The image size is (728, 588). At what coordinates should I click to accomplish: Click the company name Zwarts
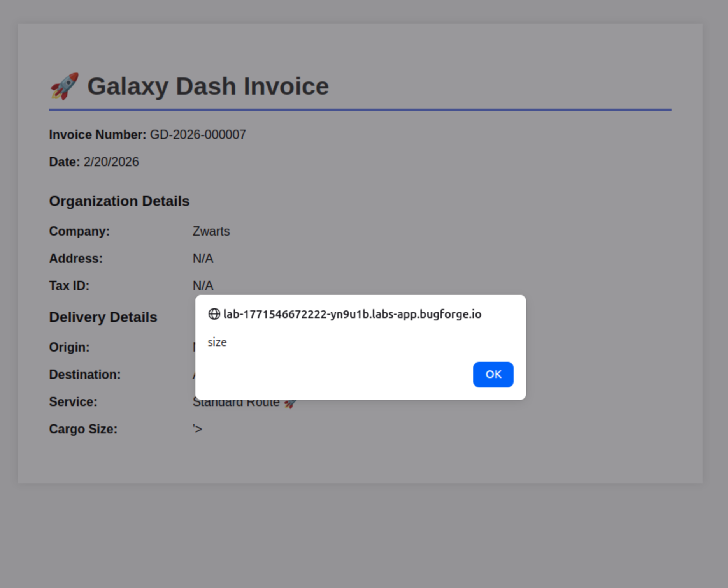211,231
